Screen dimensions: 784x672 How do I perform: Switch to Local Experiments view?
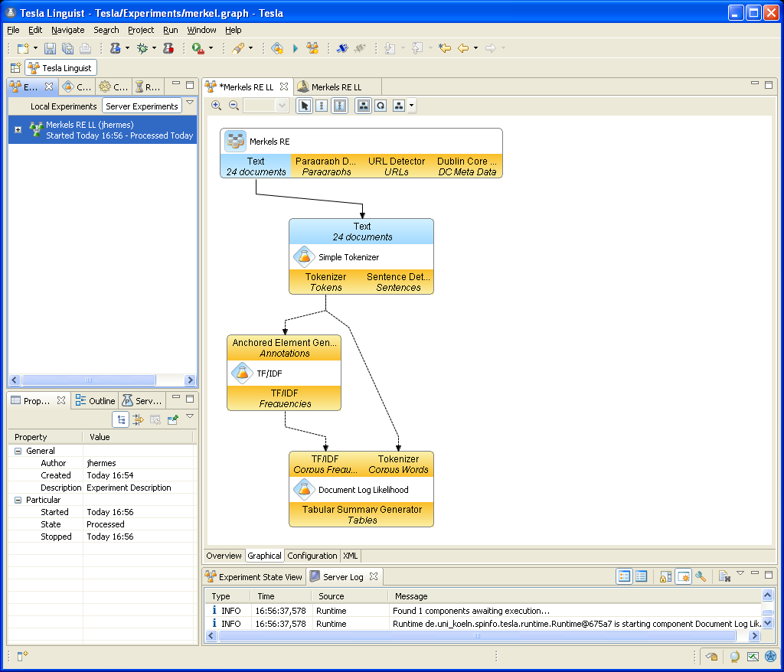pyautogui.click(x=64, y=106)
